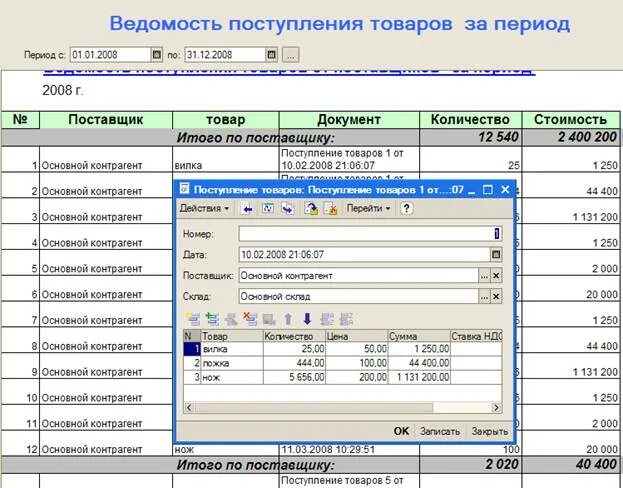Click the find-in-list blue left-arrow icon
The image size is (623, 488).
[247, 208]
